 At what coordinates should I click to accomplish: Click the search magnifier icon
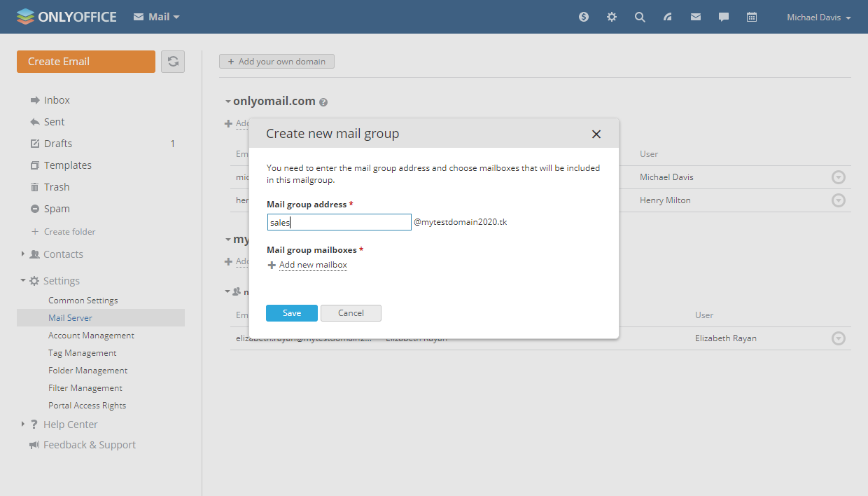[x=640, y=17]
